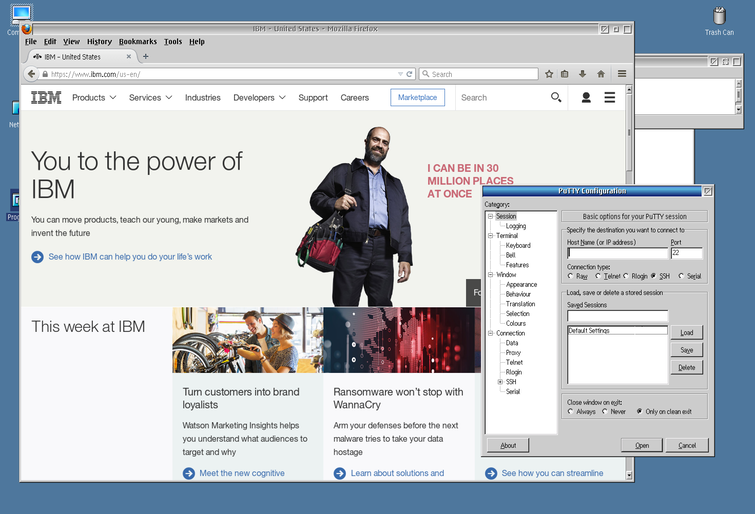Open the File menu in Firefox

(x=31, y=41)
